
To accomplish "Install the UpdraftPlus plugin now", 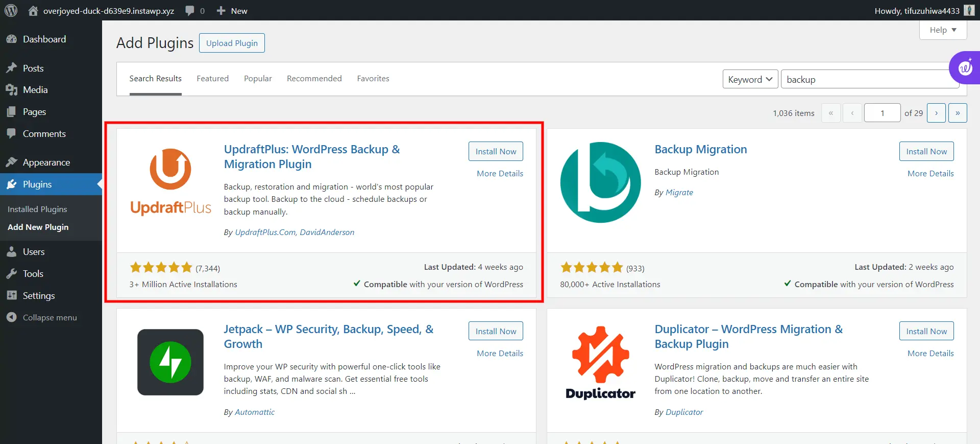I will click(496, 151).
